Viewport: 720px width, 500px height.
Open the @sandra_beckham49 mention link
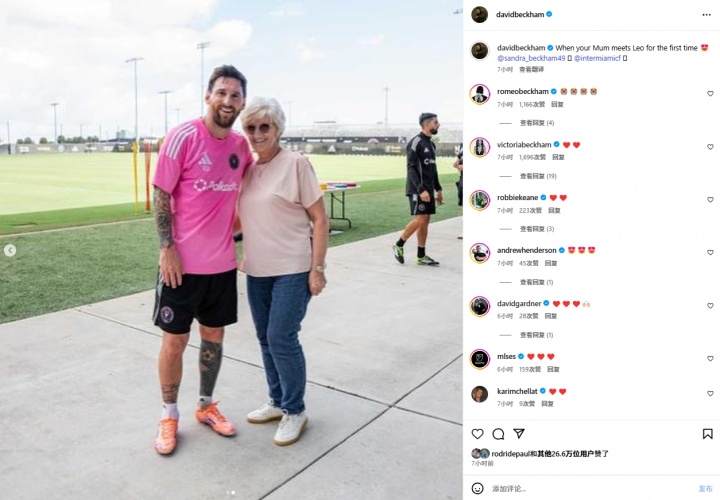tap(531, 58)
